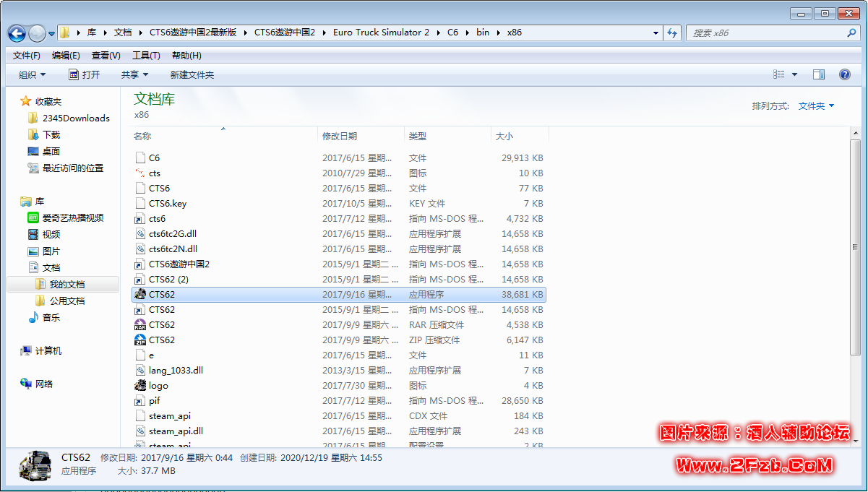Select 网络 in sidebar
This screenshot has height=492, width=868.
point(37,384)
